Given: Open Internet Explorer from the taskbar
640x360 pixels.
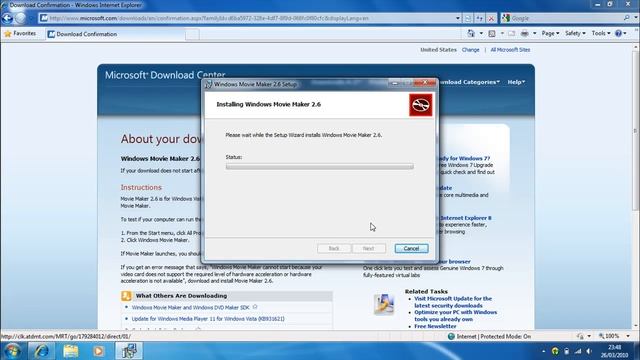Looking at the screenshot, I should [41, 351].
